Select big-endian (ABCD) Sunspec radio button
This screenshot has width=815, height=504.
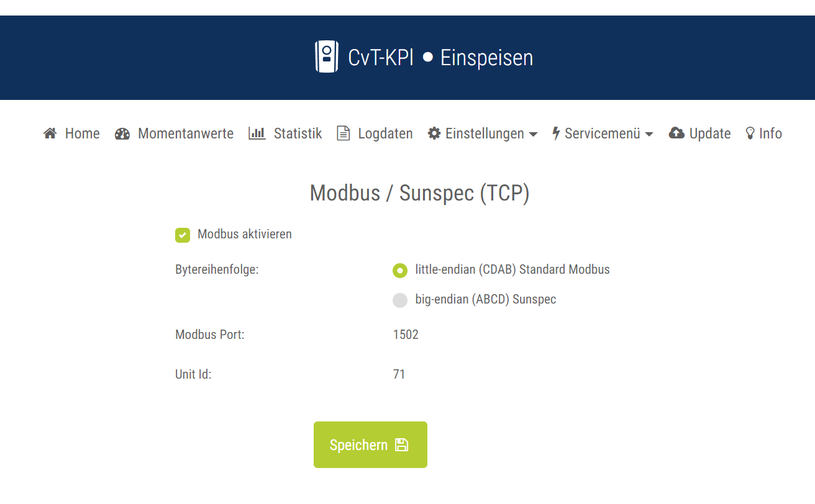point(400,300)
